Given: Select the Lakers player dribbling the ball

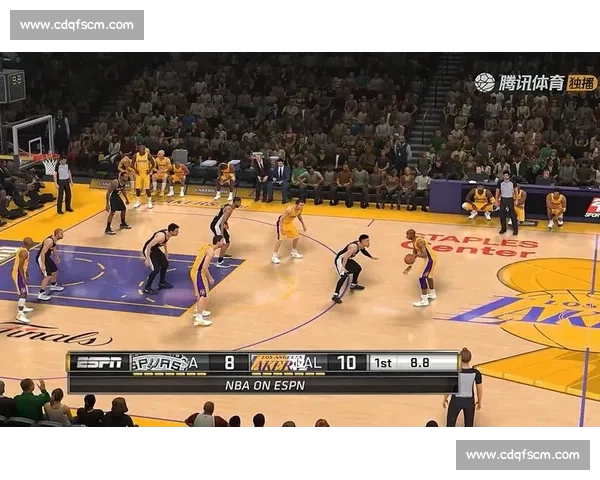Looking at the screenshot, I should pyautogui.click(x=421, y=268).
